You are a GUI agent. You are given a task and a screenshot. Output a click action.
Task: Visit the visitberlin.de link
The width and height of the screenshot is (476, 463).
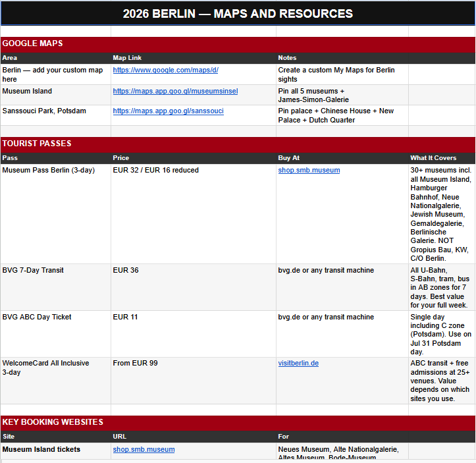pos(298,364)
